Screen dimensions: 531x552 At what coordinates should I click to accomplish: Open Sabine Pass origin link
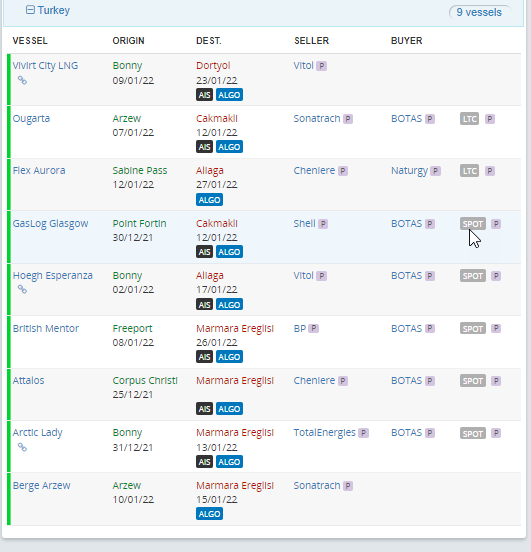pos(140,170)
